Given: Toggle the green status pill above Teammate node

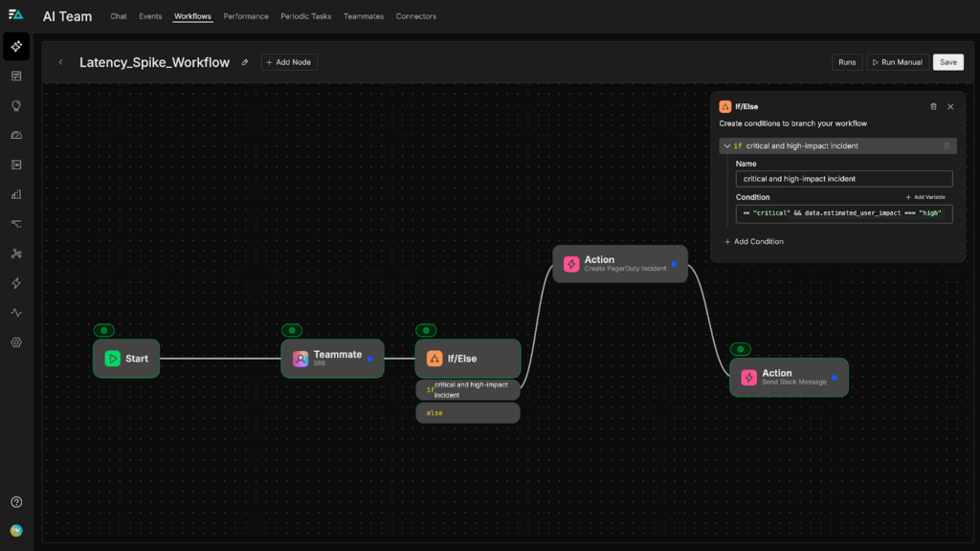Looking at the screenshot, I should 292,330.
